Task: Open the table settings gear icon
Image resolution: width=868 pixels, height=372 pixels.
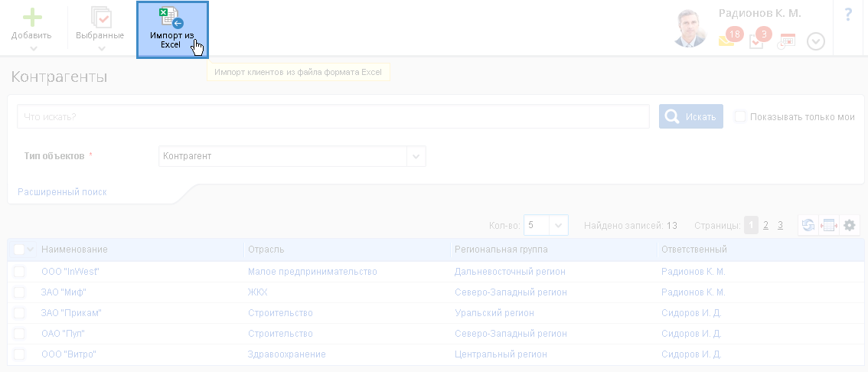Action: [849, 225]
